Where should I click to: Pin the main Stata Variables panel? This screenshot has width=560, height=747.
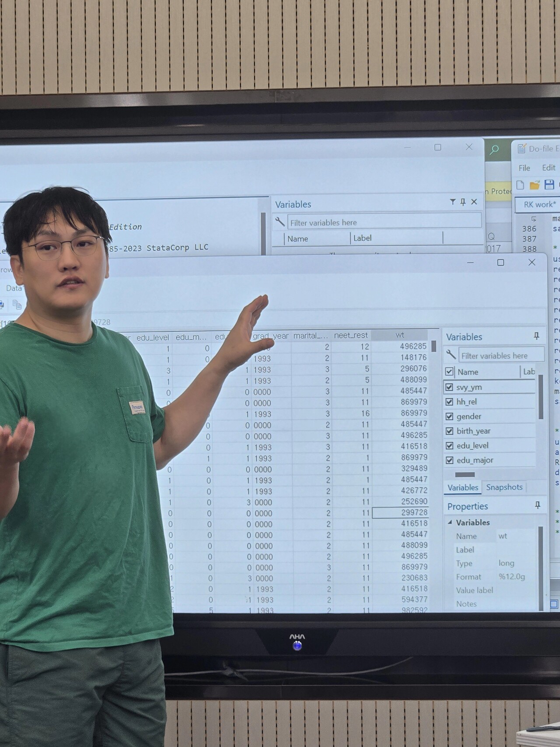(x=463, y=202)
